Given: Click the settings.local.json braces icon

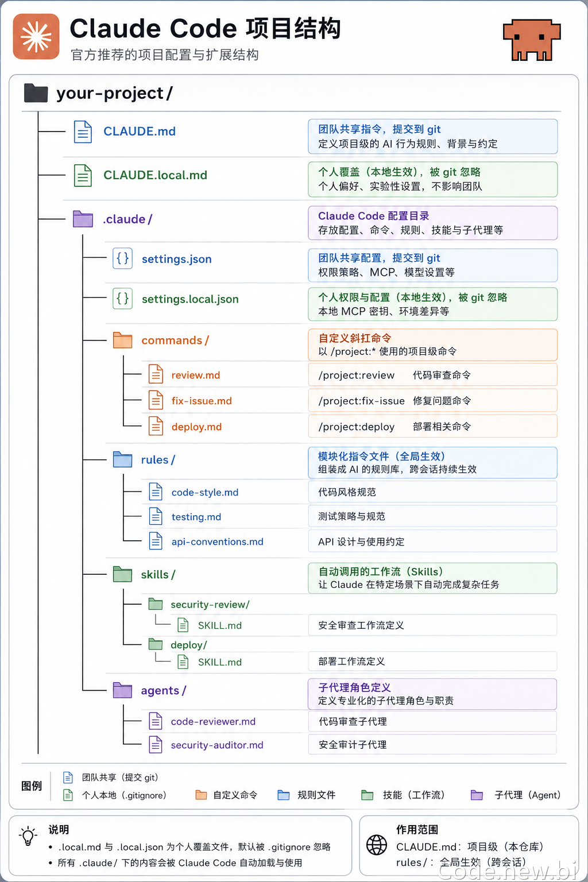Looking at the screenshot, I should coord(123,299).
